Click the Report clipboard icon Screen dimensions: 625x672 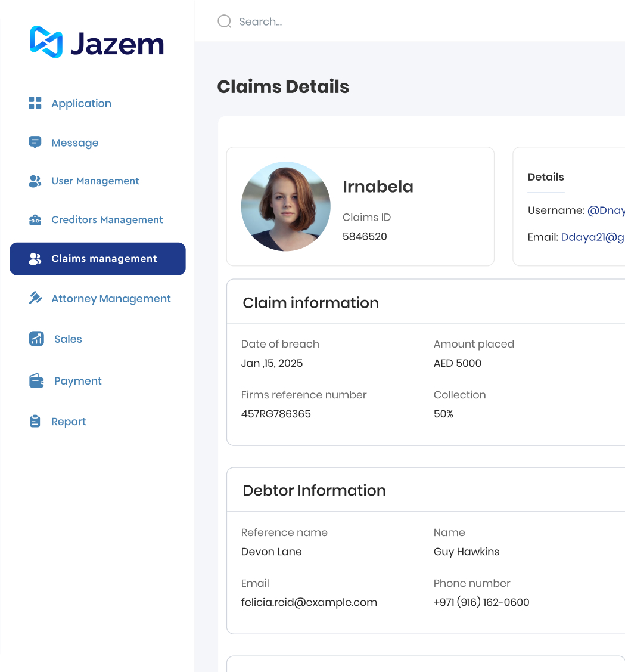35,422
